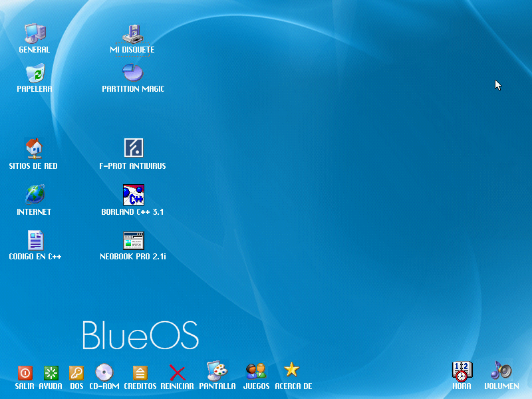Click the SITIOS DE RED label

33,166
